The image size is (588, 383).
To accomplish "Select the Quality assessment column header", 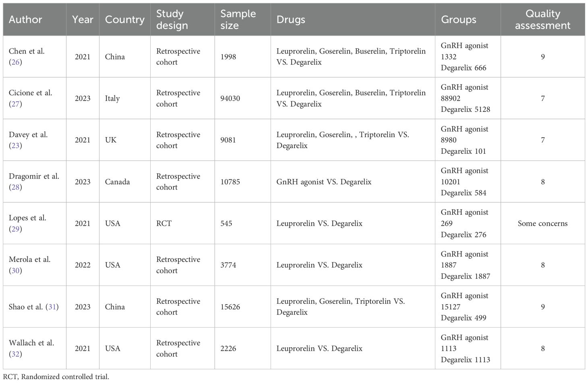I will (x=542, y=20).
